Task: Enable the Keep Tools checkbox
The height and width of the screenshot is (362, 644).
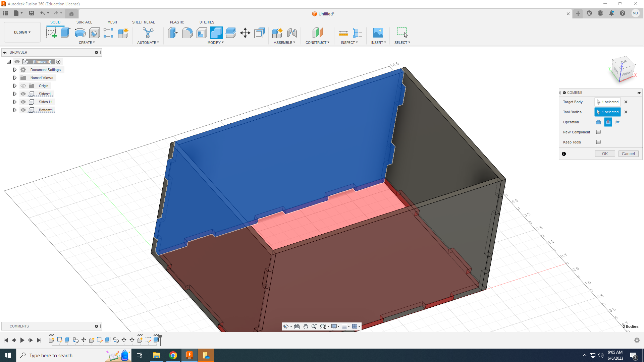Action: pos(598,142)
